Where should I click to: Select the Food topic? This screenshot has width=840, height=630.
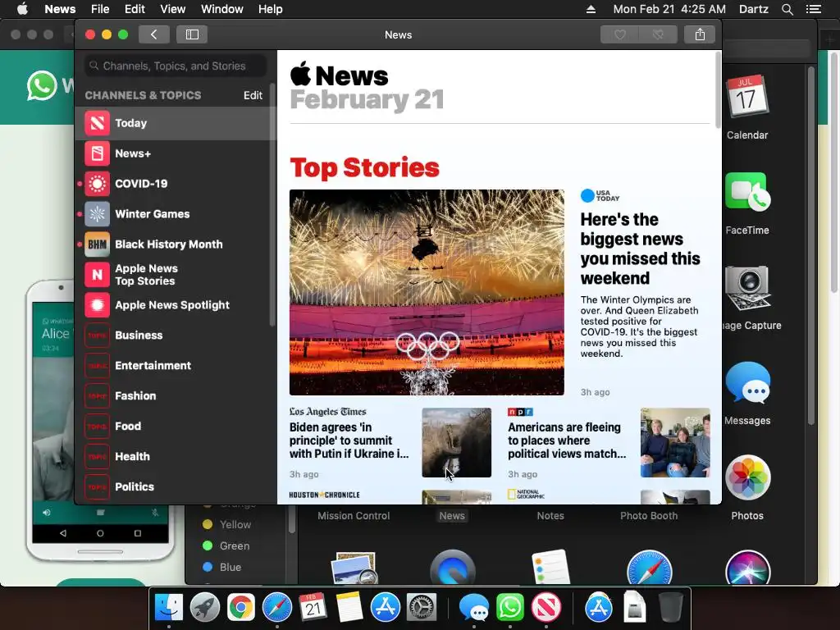click(177, 427)
